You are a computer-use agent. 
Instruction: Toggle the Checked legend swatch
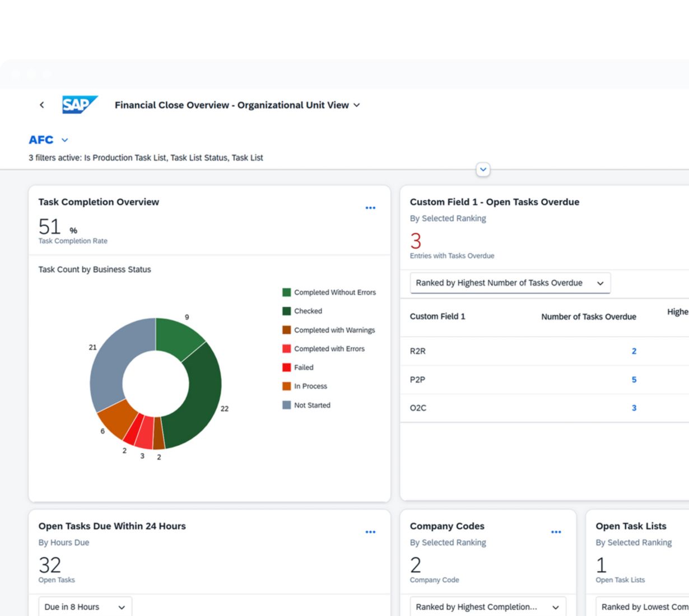(x=287, y=311)
